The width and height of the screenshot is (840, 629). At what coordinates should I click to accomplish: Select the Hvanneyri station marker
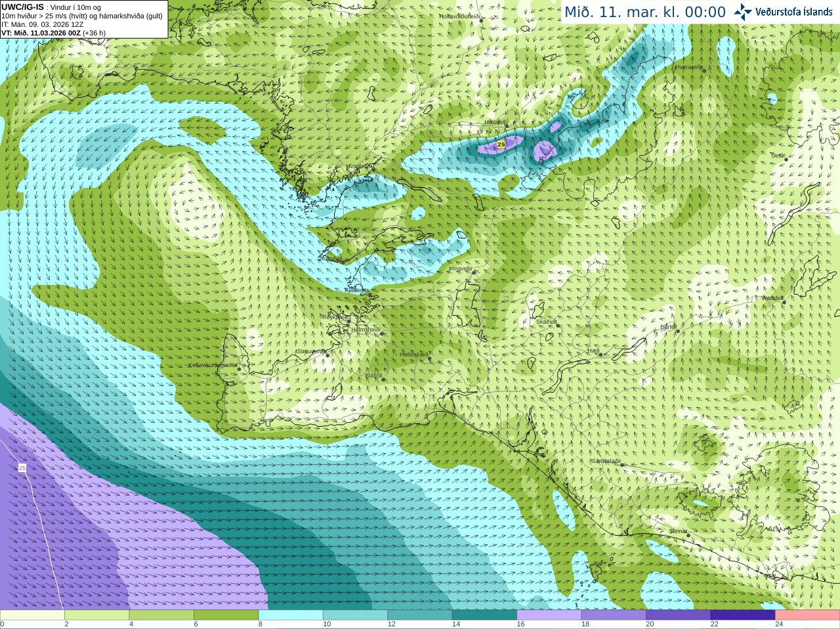[x=373, y=169]
